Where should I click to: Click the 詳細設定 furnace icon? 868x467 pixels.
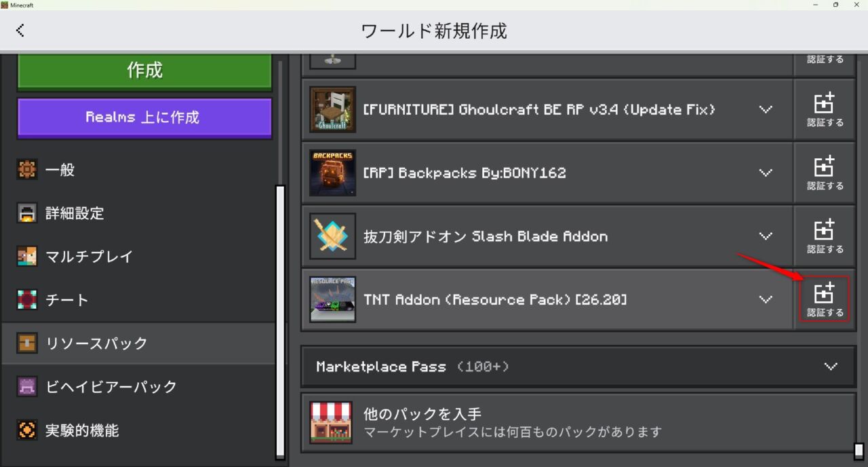(27, 213)
